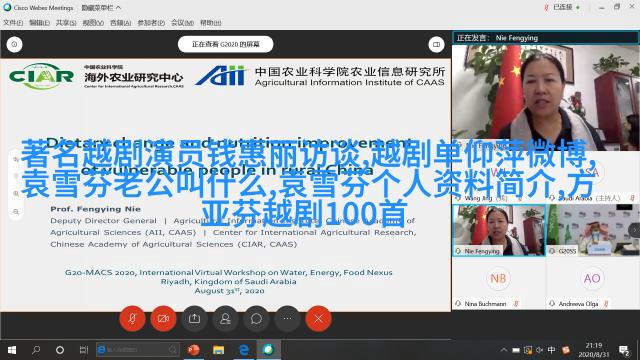Open the Windows notification center icon

click(624, 350)
